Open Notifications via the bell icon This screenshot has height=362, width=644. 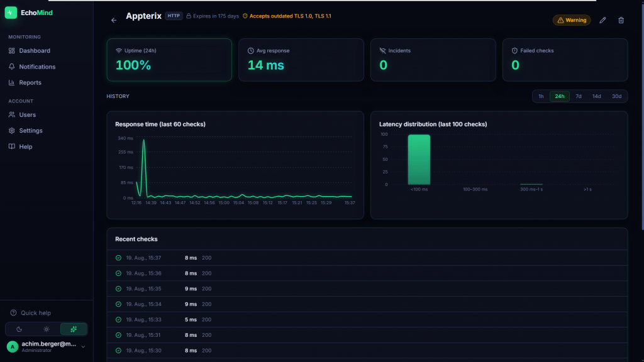tap(11, 67)
